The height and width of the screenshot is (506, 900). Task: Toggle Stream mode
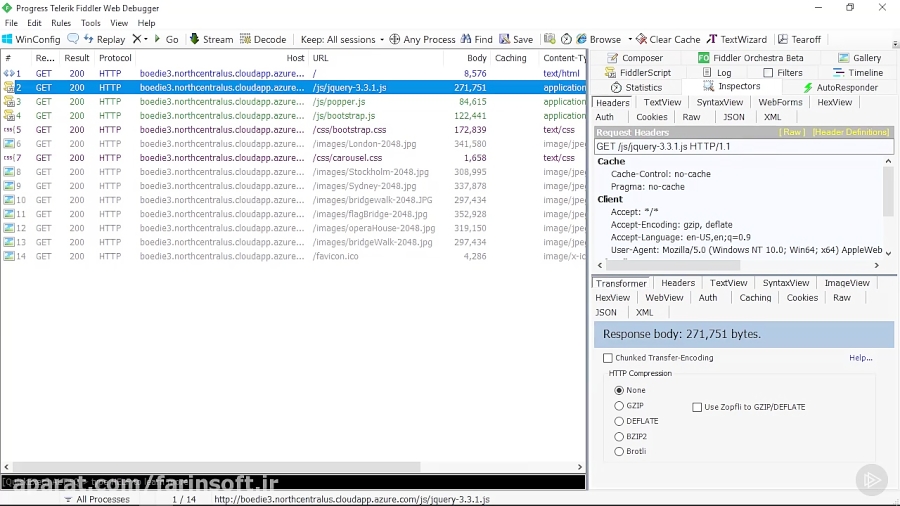211,40
